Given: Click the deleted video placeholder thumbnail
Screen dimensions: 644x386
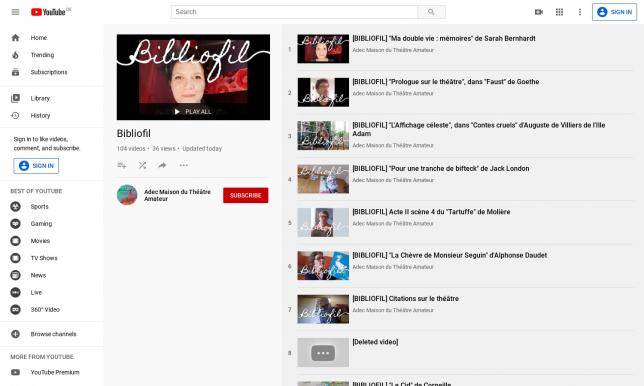Looking at the screenshot, I should [323, 353].
